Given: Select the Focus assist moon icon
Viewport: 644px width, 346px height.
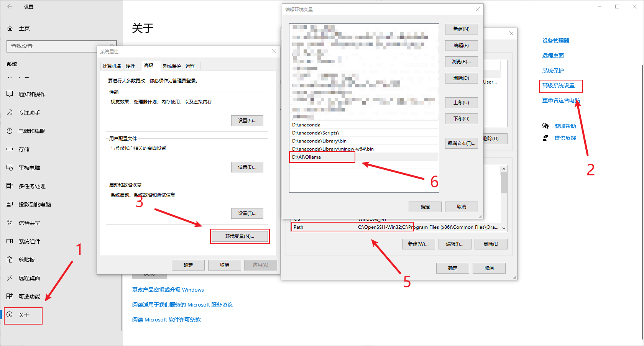Looking at the screenshot, I should [x=10, y=113].
